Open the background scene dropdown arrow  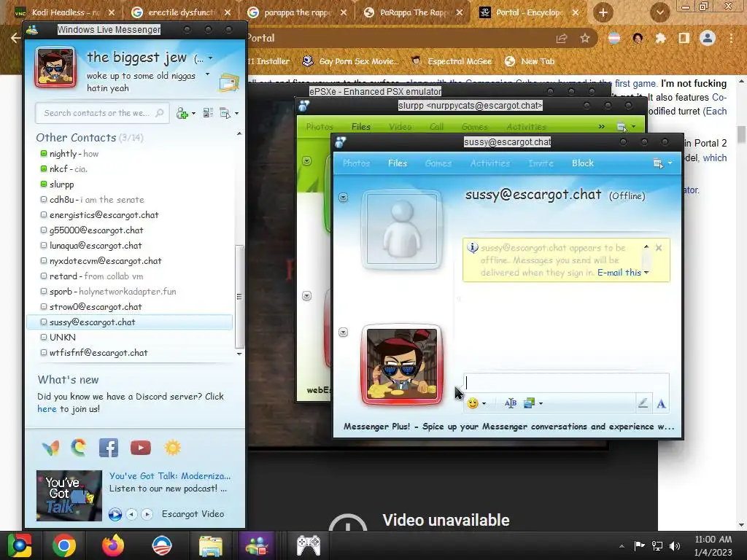pyautogui.click(x=541, y=404)
